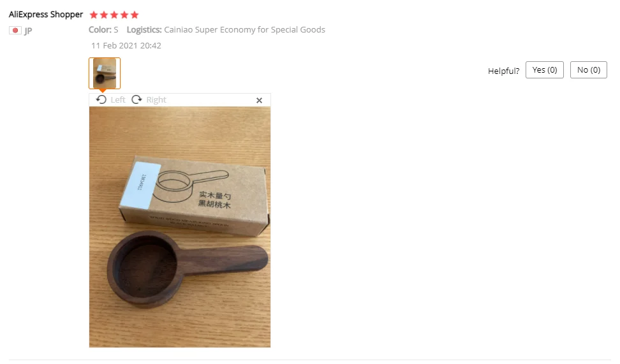Click the AliExpress Shopper reviewer name
This screenshot has height=364, width=620.
(46, 15)
